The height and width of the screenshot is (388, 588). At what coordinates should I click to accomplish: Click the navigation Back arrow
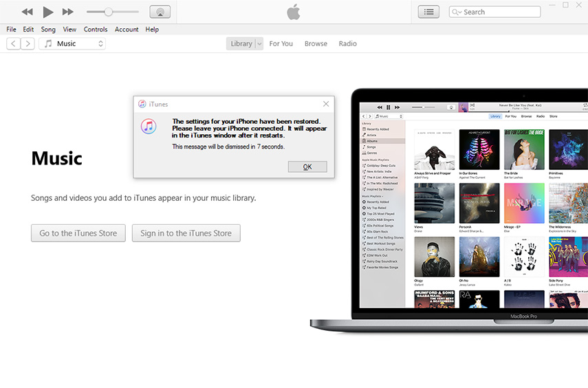click(x=13, y=43)
